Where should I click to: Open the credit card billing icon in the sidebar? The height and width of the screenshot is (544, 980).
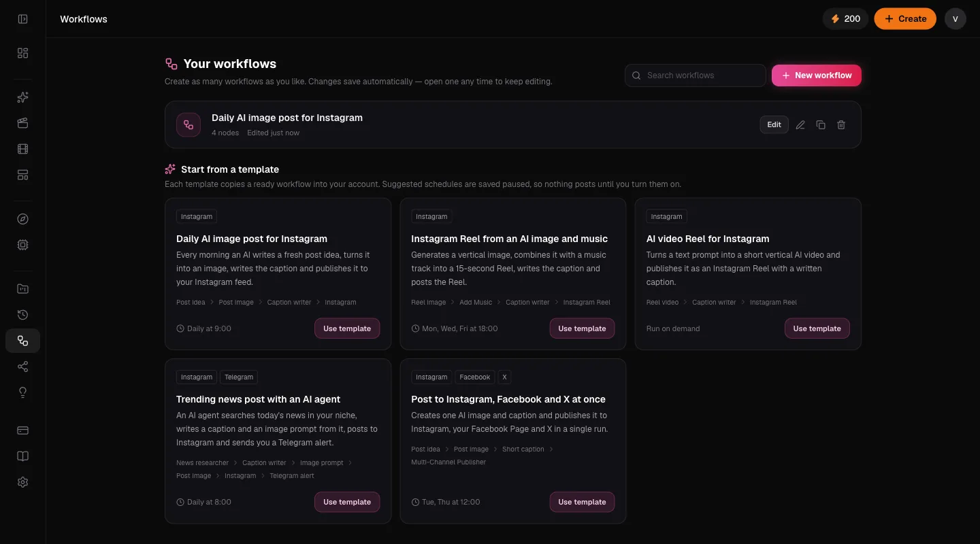click(x=22, y=430)
